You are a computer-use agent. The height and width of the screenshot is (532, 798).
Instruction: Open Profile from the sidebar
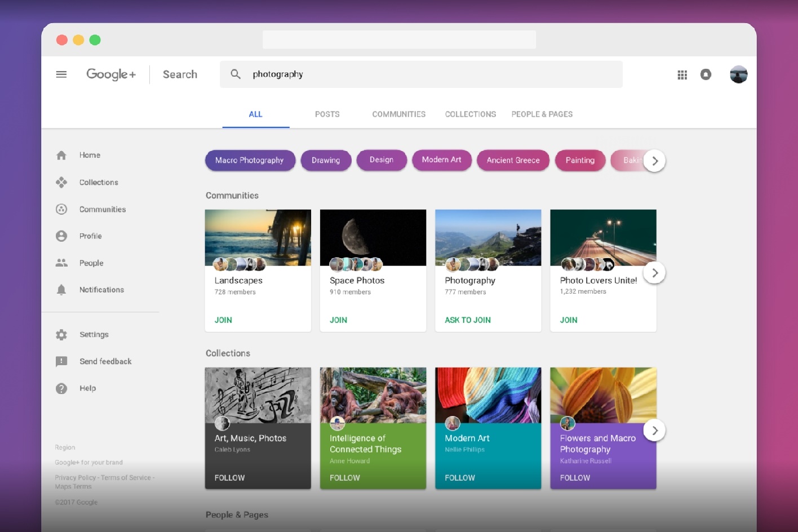(x=90, y=236)
